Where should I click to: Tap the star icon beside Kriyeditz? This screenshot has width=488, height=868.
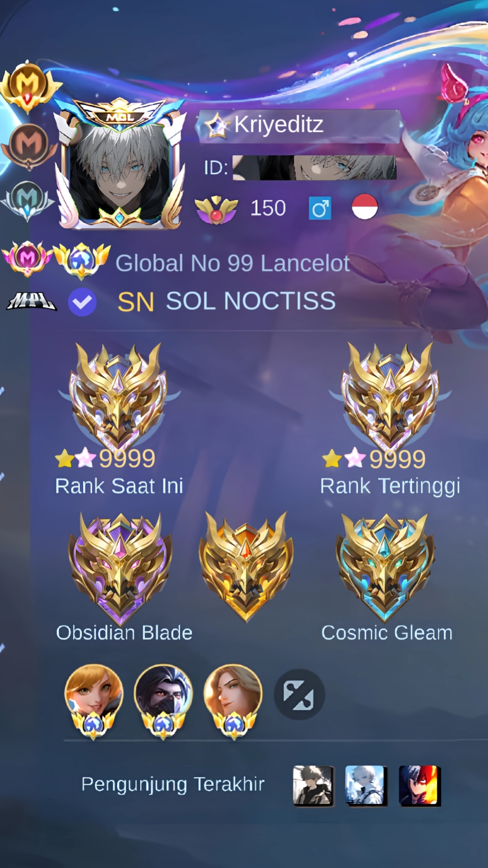[x=216, y=125]
